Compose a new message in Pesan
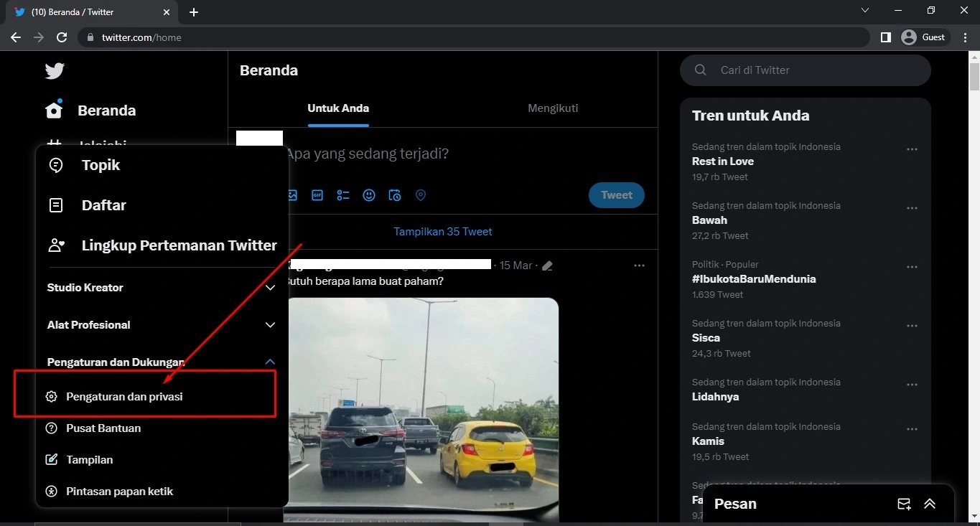Viewport: 980px width, 526px height. pos(904,504)
